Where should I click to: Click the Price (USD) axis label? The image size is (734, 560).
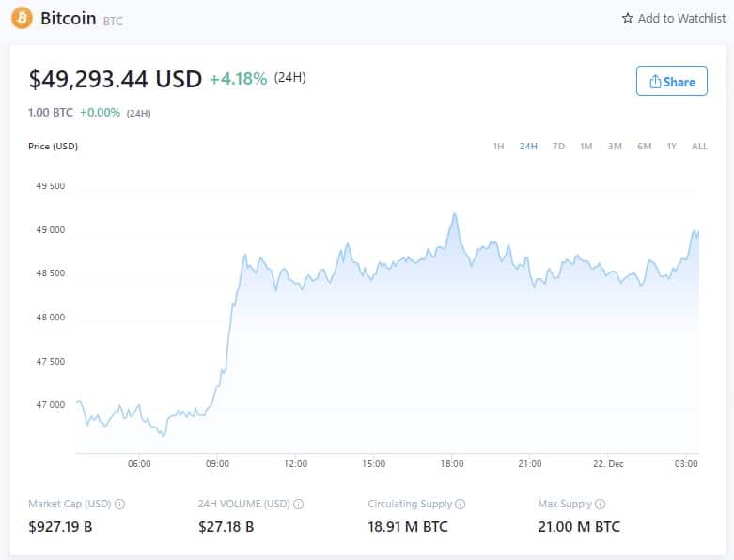(53, 146)
